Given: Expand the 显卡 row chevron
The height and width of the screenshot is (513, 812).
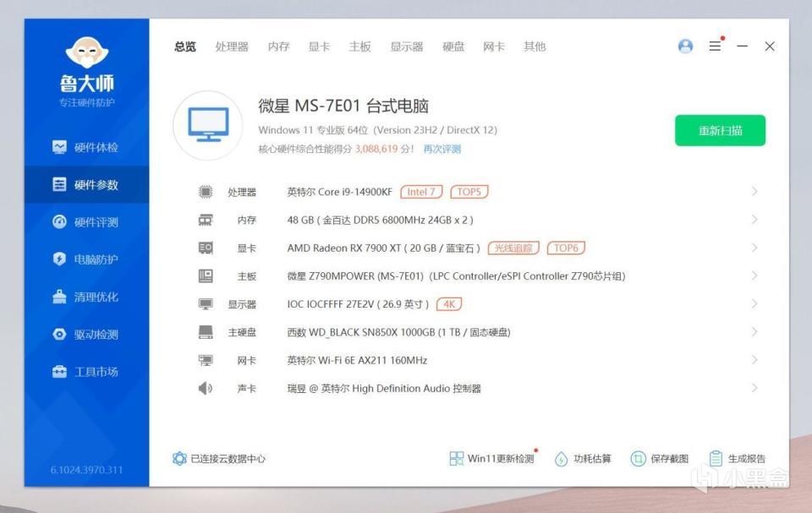Looking at the screenshot, I should point(754,248).
